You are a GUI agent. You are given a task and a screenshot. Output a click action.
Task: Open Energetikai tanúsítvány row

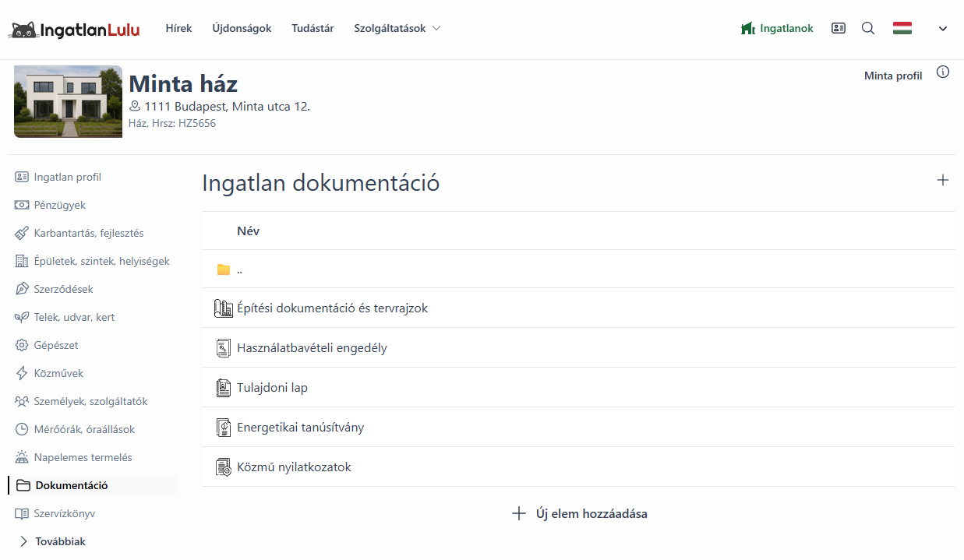click(578, 427)
